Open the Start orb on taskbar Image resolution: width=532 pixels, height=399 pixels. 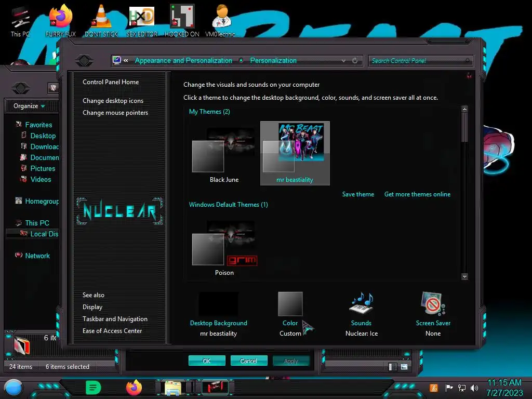click(14, 388)
